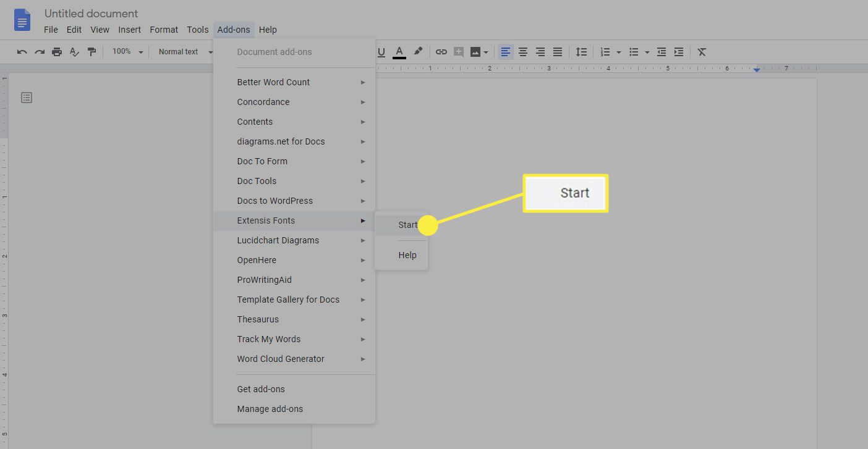868x449 pixels.
Task: Click the add comment icon
Action: click(458, 52)
